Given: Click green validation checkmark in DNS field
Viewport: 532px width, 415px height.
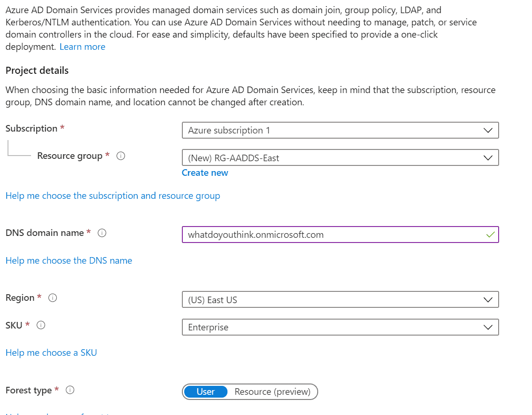Looking at the screenshot, I should [x=490, y=235].
